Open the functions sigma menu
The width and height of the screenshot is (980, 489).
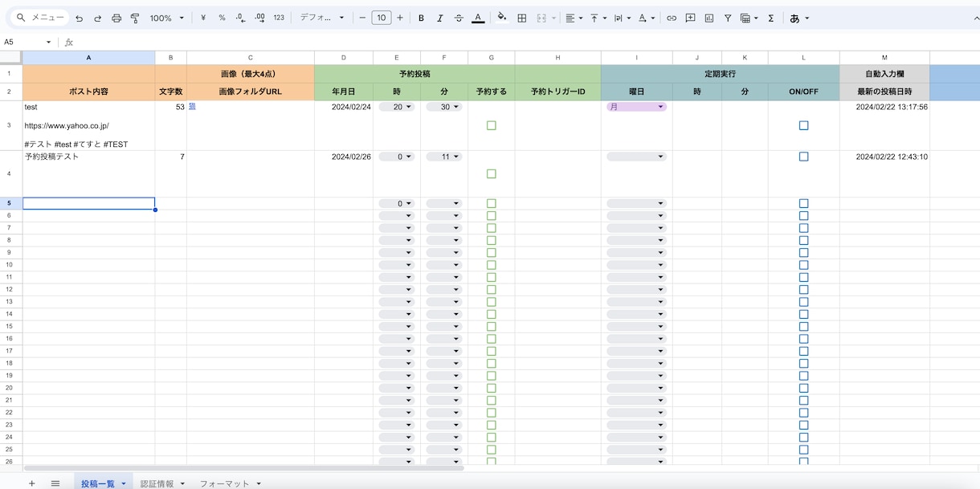pyautogui.click(x=770, y=18)
